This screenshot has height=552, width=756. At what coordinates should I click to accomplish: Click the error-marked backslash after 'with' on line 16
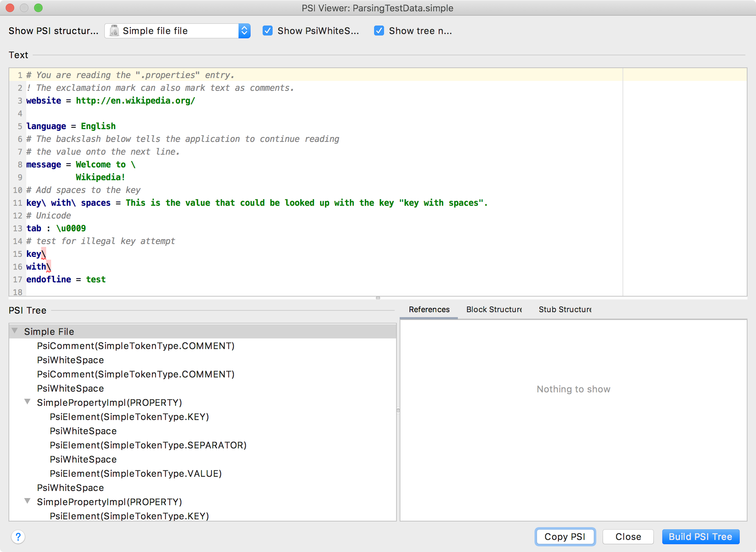[49, 267]
